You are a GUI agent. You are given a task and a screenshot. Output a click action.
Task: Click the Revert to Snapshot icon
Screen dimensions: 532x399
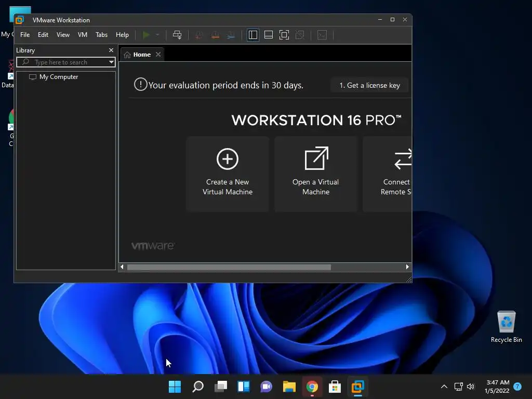[x=215, y=35]
